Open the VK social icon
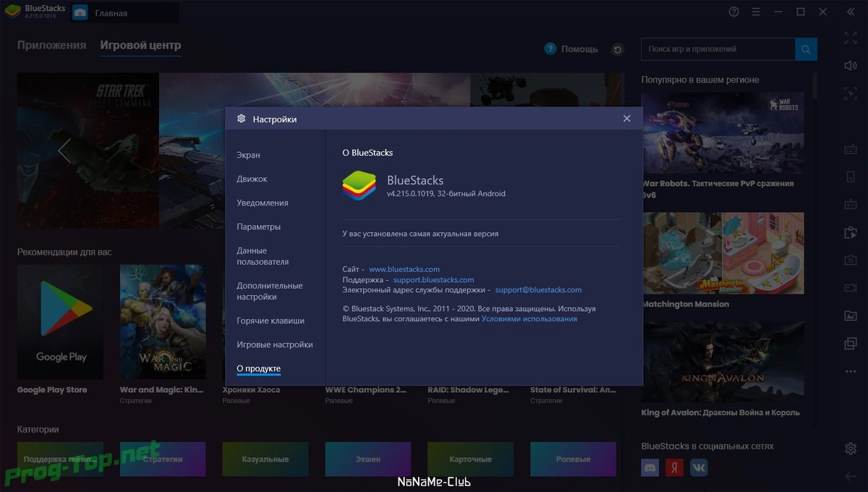868x492 pixels. click(x=699, y=467)
